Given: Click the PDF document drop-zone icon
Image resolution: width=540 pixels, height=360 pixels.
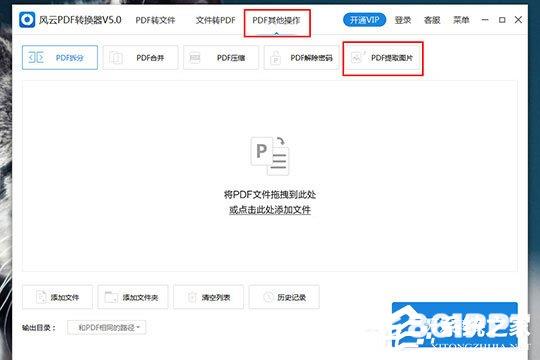Looking at the screenshot, I should coord(270,156).
